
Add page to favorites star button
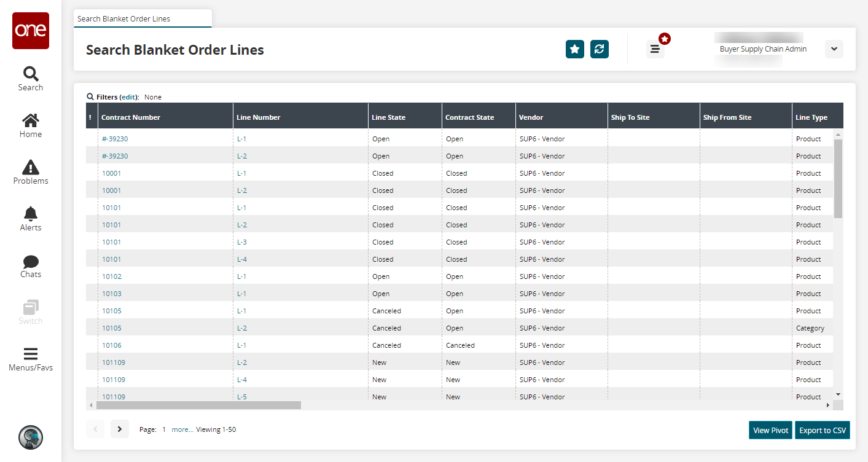tap(575, 49)
